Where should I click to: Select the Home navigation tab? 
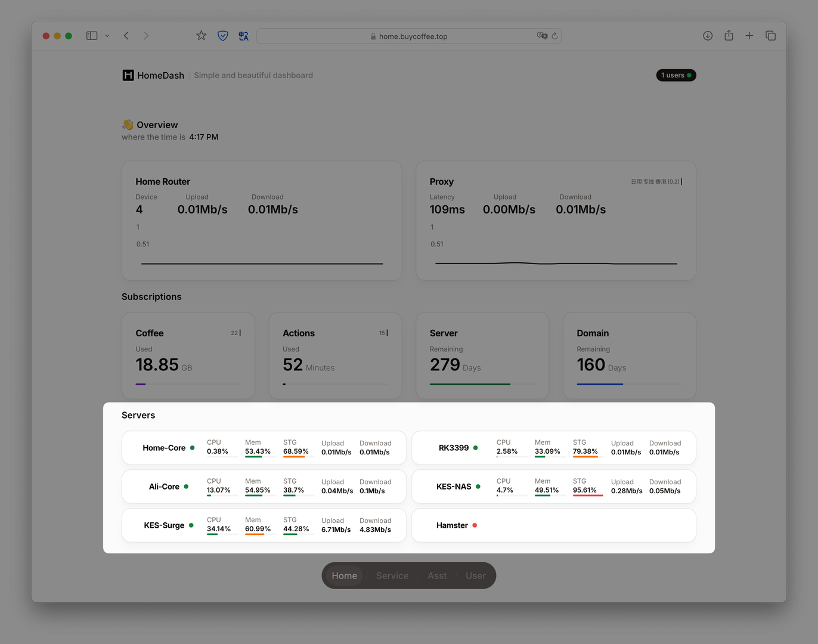click(x=345, y=575)
